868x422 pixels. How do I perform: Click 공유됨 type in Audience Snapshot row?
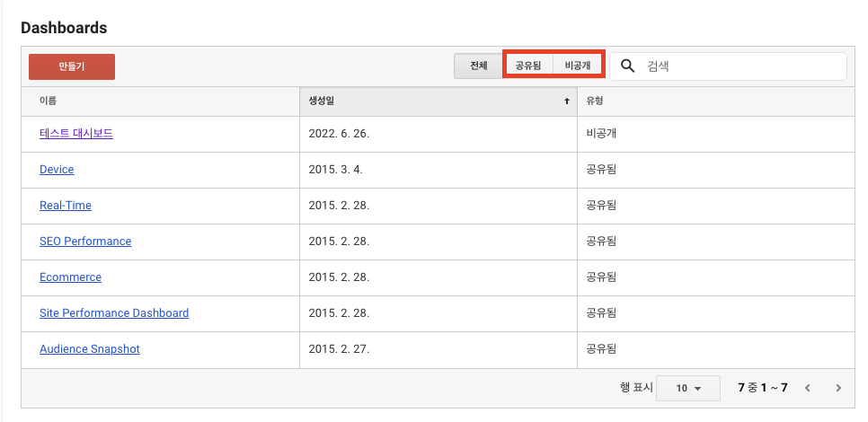tap(601, 349)
